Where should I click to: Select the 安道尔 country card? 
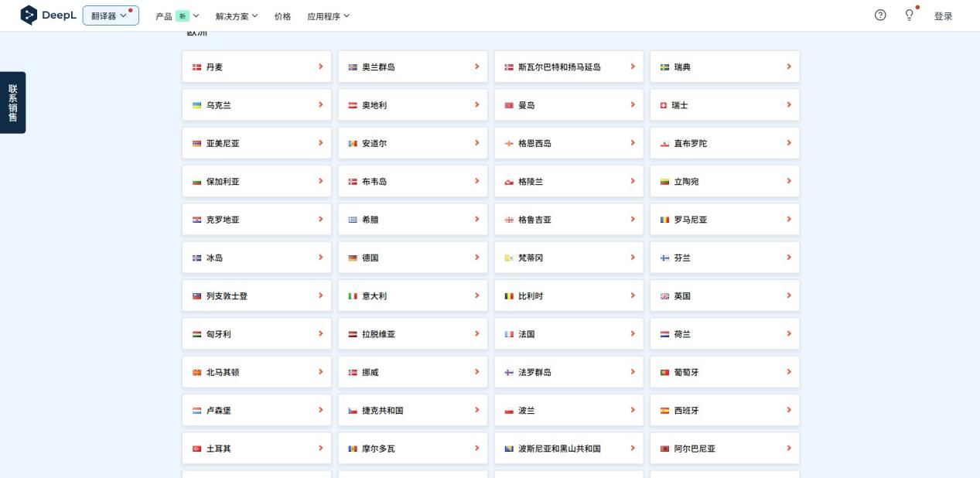413,143
